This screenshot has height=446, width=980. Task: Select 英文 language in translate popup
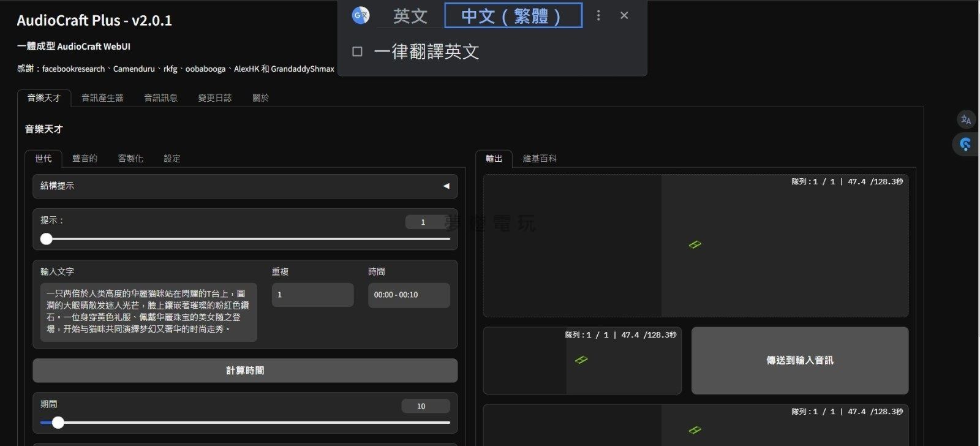coord(410,16)
